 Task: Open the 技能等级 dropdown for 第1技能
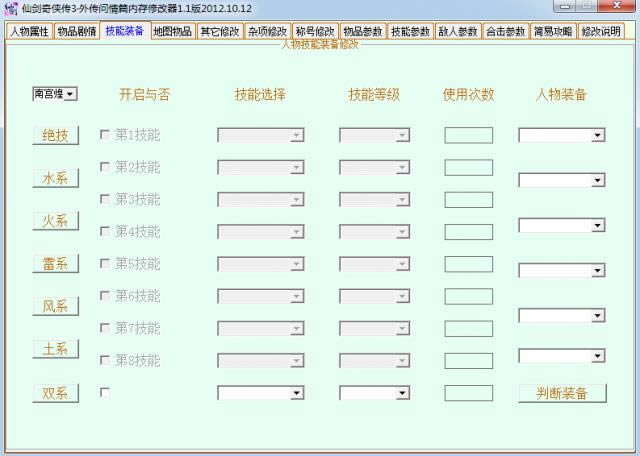point(374,135)
